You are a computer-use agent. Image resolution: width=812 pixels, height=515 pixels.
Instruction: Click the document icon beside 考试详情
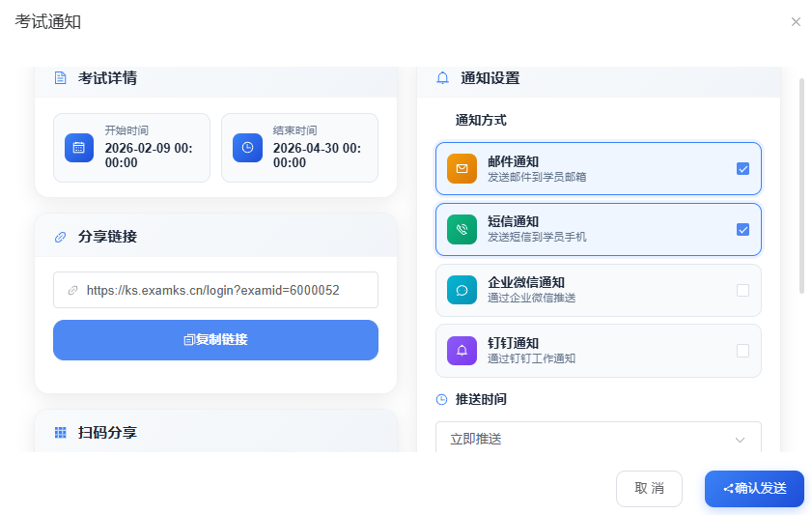point(60,78)
